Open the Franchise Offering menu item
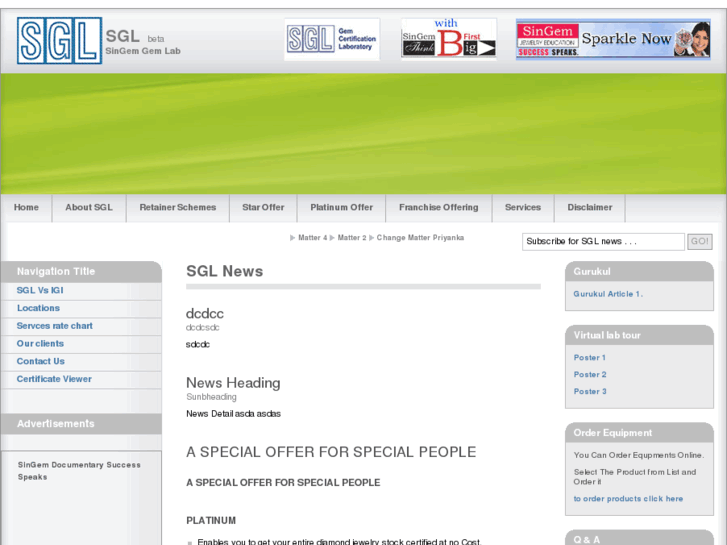The image size is (727, 545). pos(439,207)
